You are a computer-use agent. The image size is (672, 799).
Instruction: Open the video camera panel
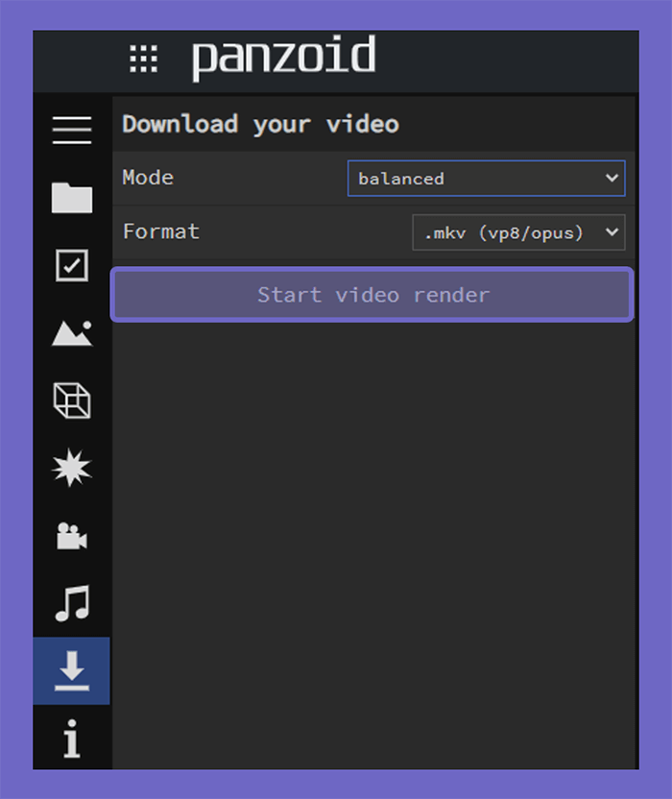click(72, 536)
